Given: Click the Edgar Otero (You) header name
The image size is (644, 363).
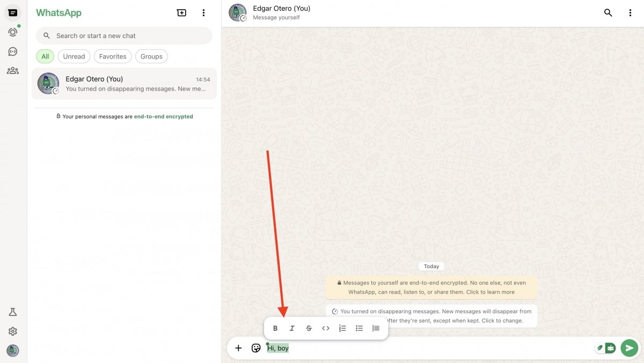Looking at the screenshot, I should (282, 9).
